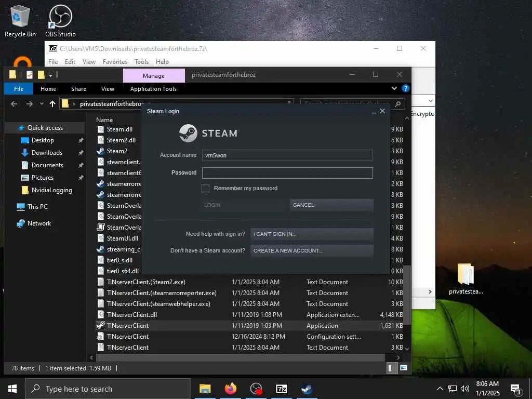Select SteamUI.dll in the file list
This screenshot has height=399, width=532.
tap(123, 238)
